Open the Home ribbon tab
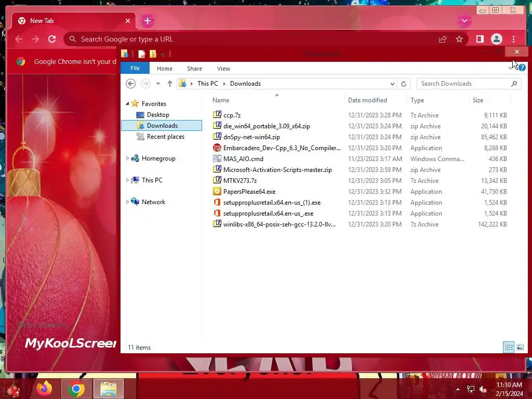This screenshot has height=399, width=532. coord(165,69)
